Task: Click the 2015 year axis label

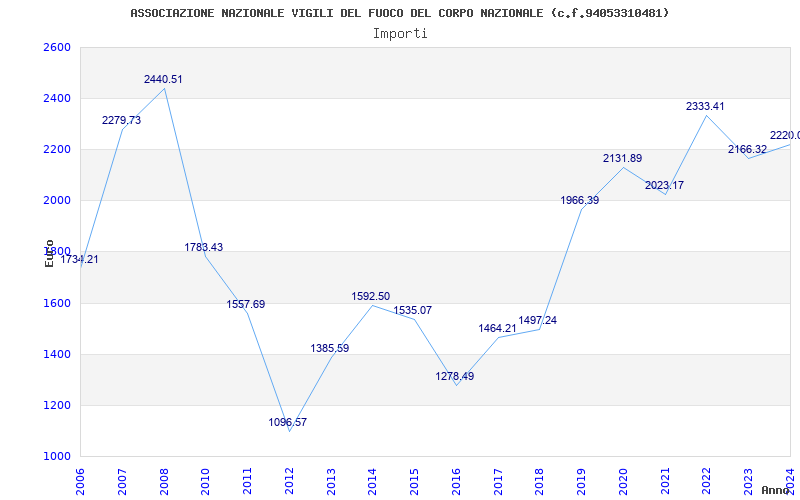Action: [x=414, y=481]
